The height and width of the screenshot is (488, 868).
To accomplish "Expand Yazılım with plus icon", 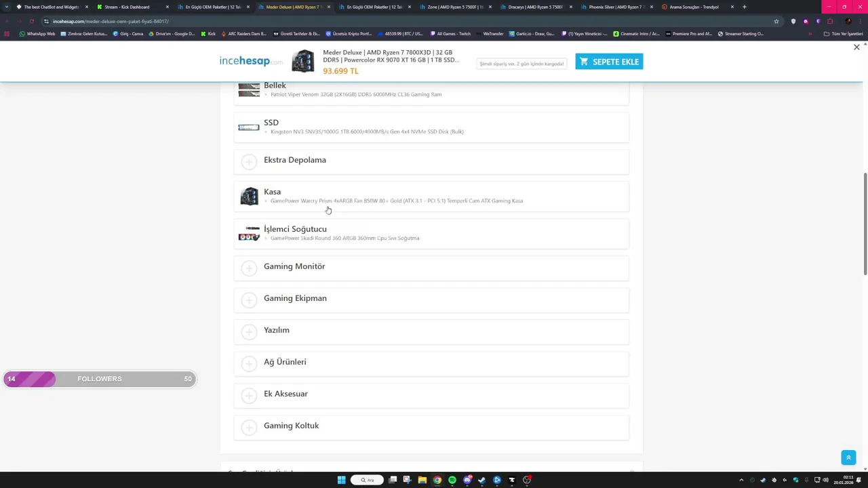I will pos(249,331).
